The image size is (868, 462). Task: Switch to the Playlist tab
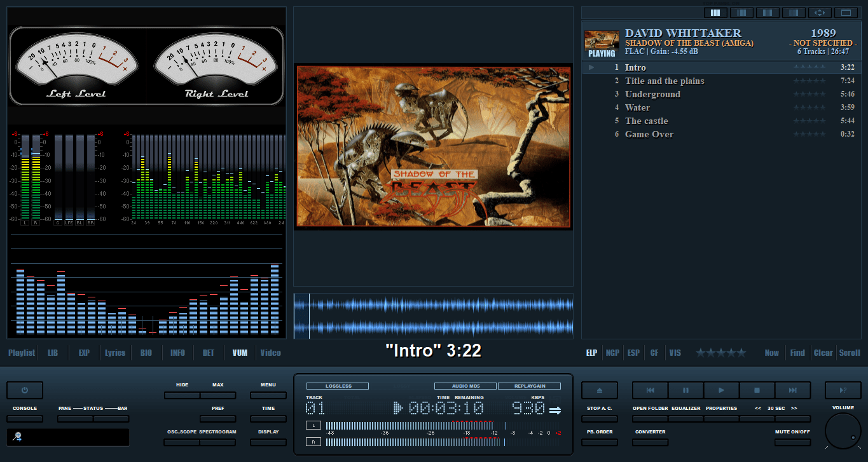pyautogui.click(x=22, y=353)
